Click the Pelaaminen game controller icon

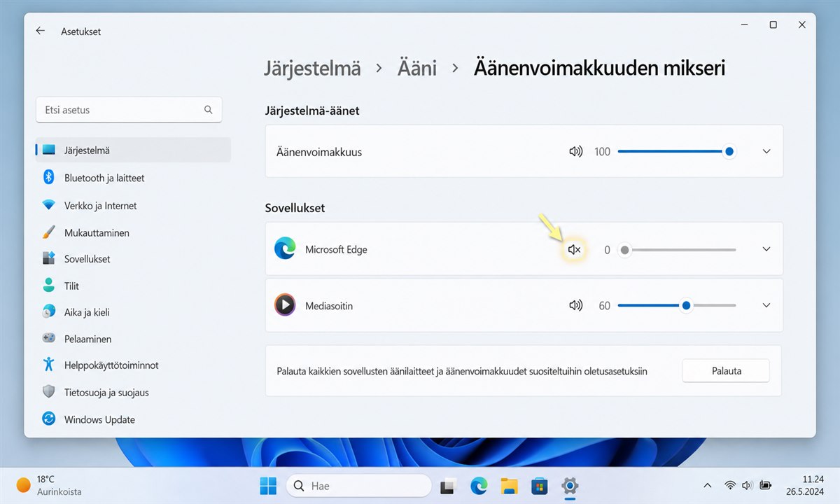click(x=48, y=338)
